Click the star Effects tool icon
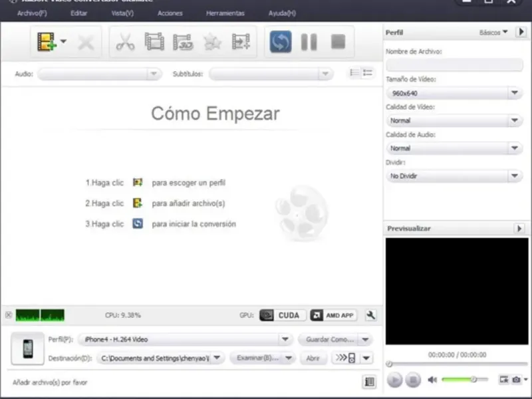This screenshot has height=399, width=532. (212, 43)
